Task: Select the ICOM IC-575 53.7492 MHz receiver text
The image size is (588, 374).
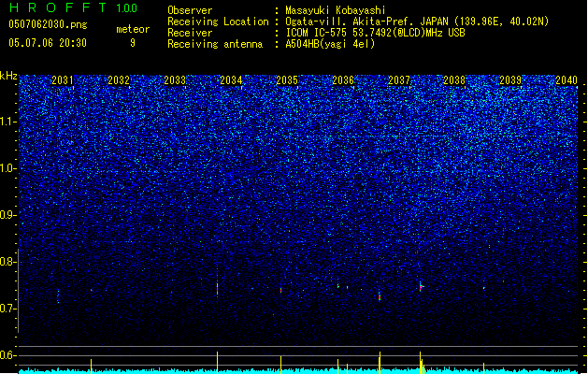Action: (x=376, y=33)
